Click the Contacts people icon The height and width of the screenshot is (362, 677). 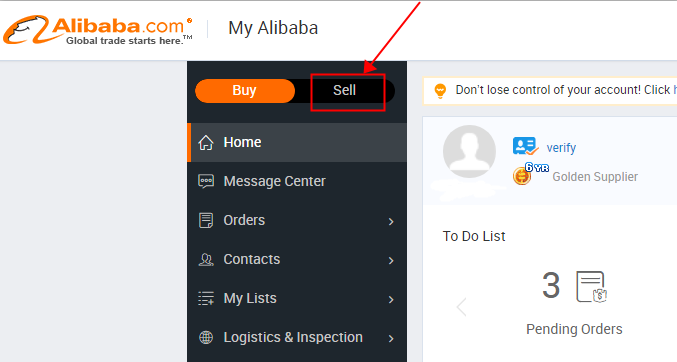pyautogui.click(x=206, y=259)
